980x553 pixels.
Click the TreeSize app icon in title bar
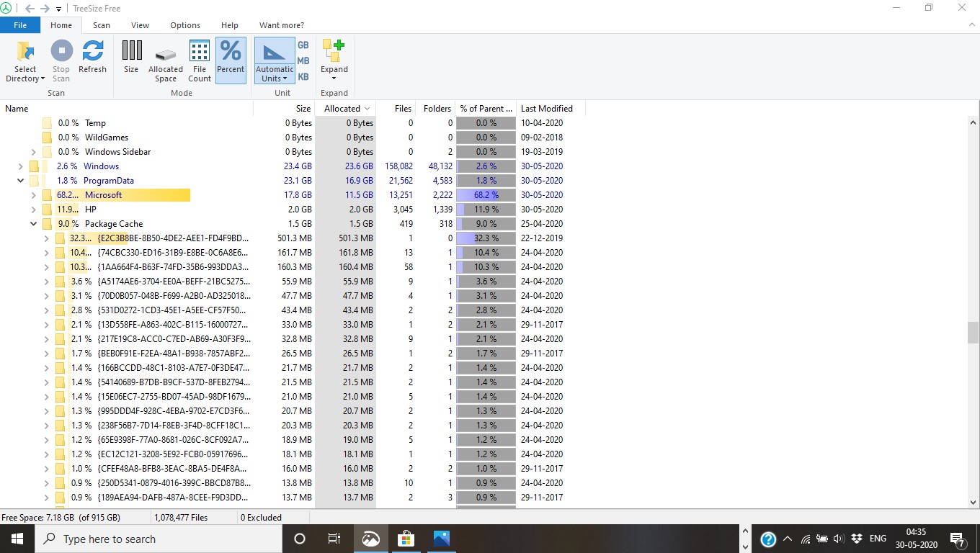[x=6, y=8]
